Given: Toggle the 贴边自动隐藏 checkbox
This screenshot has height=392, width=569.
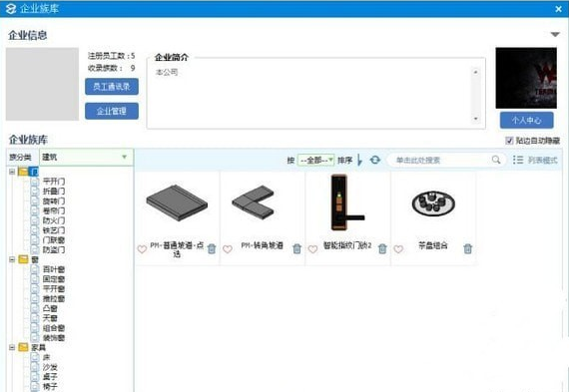Looking at the screenshot, I should click(509, 141).
